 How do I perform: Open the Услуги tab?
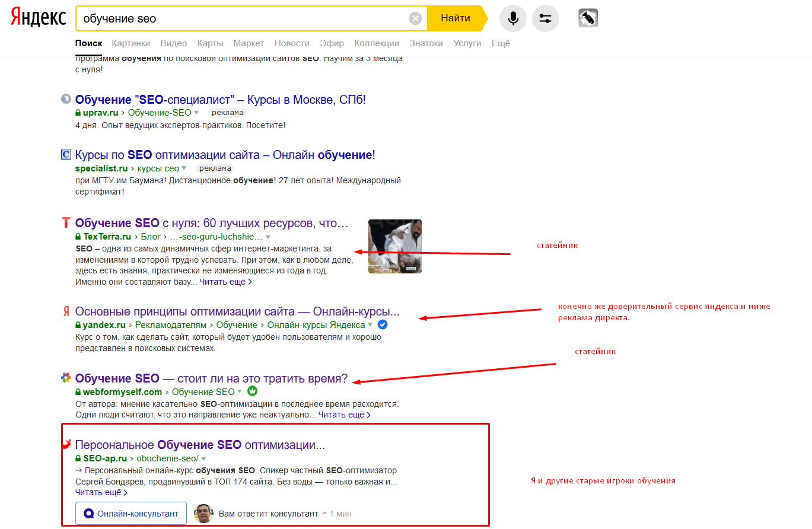467,43
